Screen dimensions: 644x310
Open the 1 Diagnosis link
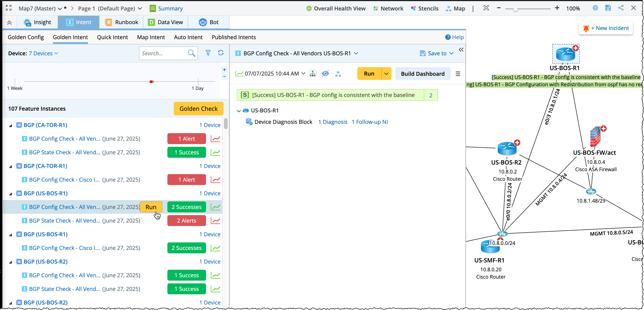coord(332,122)
